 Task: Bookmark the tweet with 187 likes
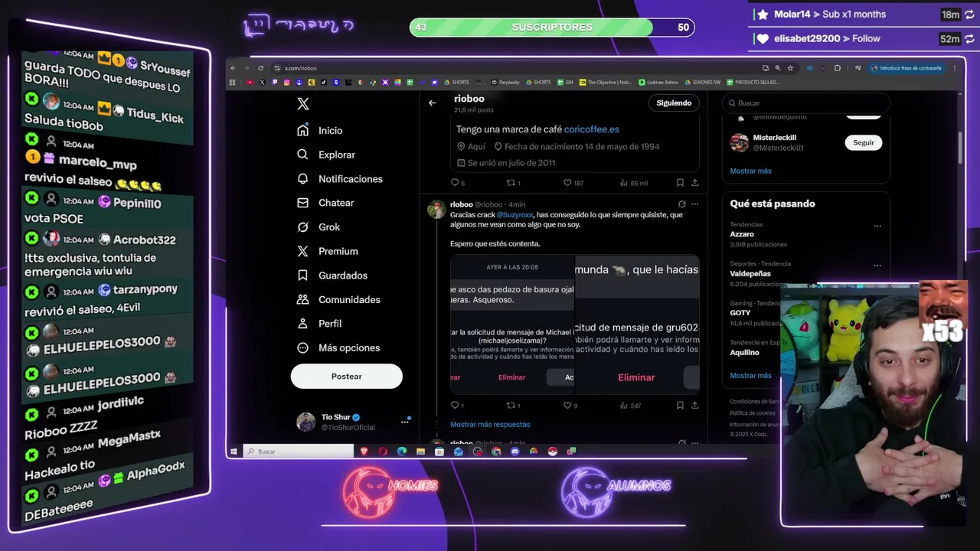pos(680,183)
